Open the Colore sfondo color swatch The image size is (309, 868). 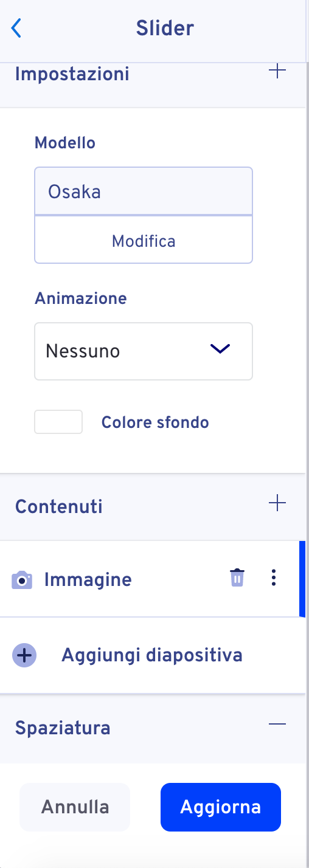(x=58, y=422)
